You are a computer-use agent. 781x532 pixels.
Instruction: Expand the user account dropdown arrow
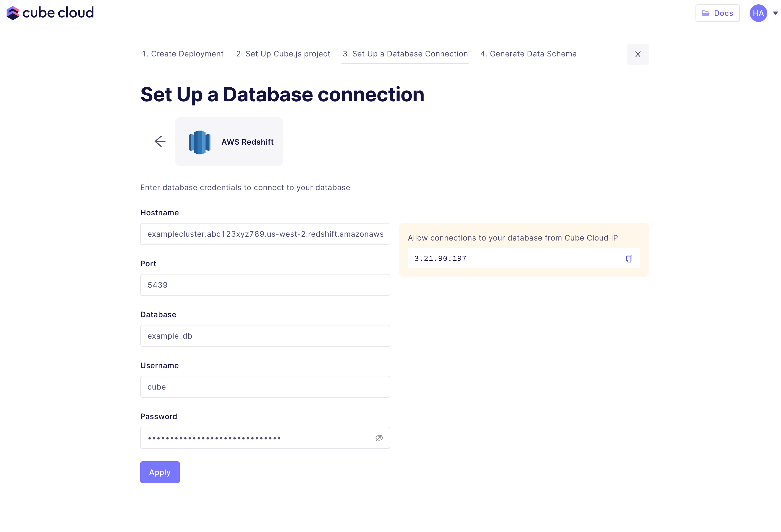pos(775,13)
